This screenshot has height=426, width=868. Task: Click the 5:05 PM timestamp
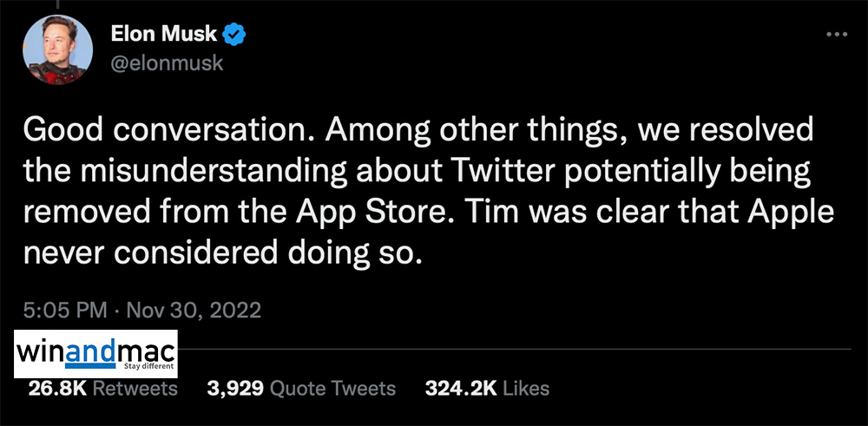[x=65, y=310]
